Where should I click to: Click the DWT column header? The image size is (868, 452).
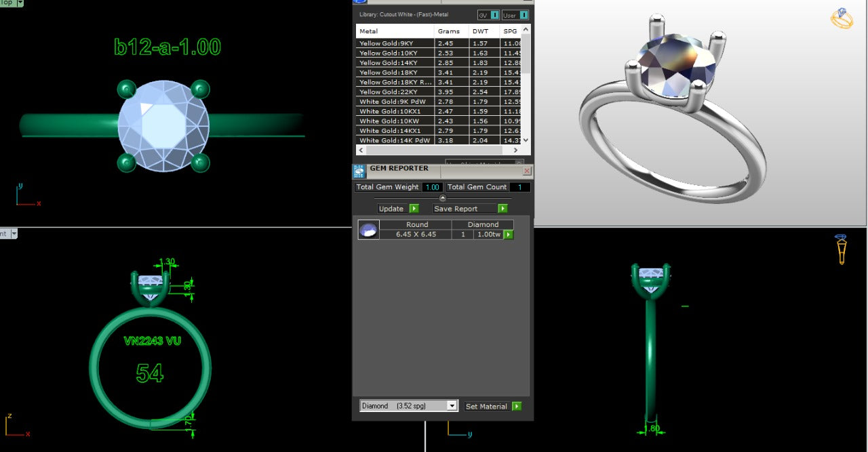point(484,31)
